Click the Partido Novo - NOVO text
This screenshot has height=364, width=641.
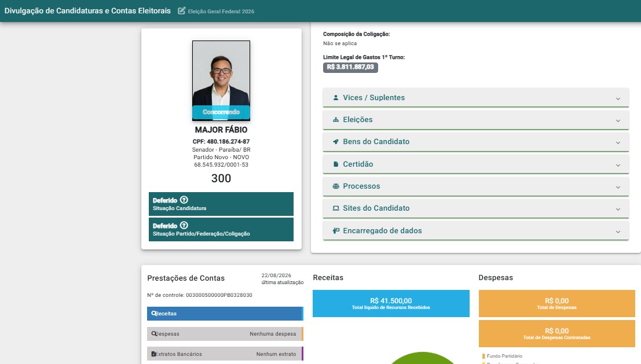click(221, 157)
